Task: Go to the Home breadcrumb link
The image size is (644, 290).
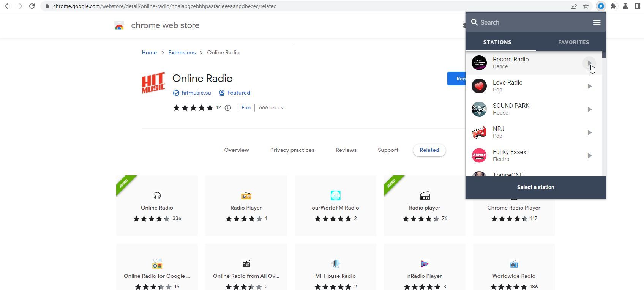Action: pos(149,52)
